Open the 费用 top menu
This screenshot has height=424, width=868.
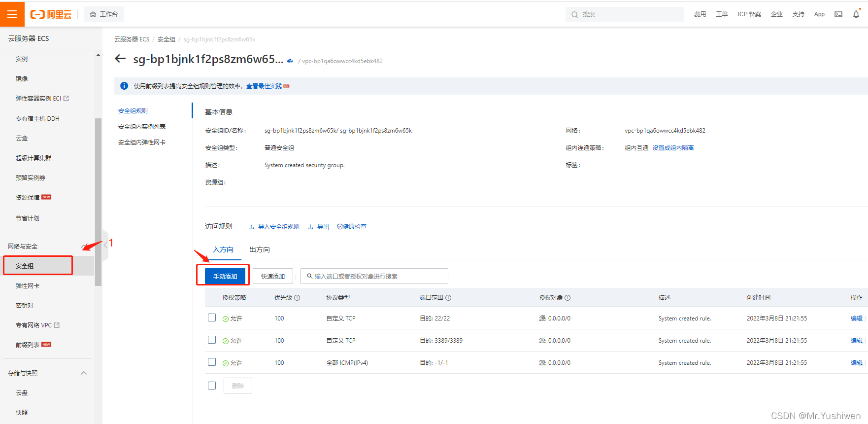coord(700,14)
